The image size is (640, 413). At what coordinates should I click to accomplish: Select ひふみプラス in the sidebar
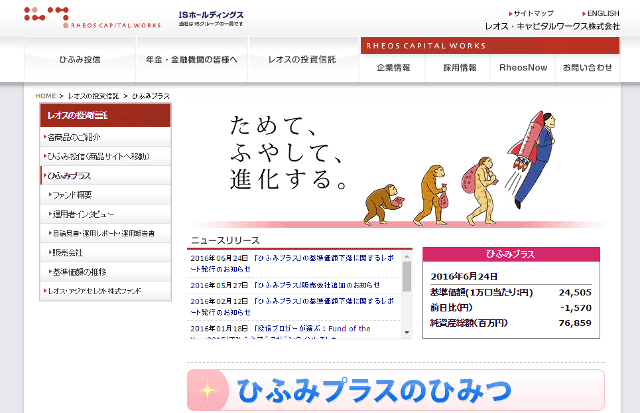[x=105, y=175]
